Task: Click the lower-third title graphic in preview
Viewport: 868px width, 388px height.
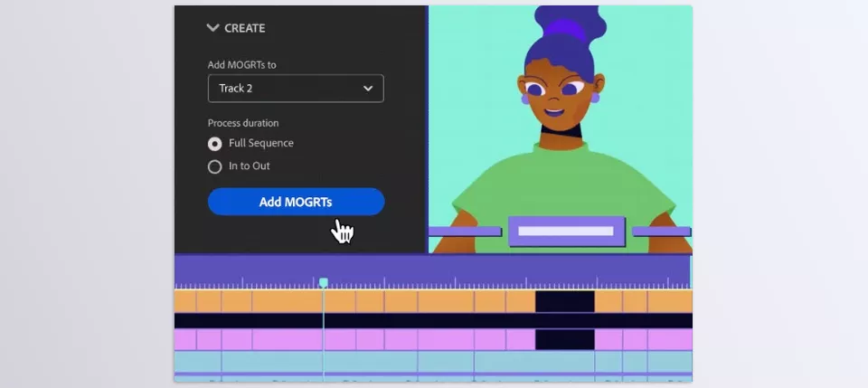Action: pyautogui.click(x=566, y=231)
